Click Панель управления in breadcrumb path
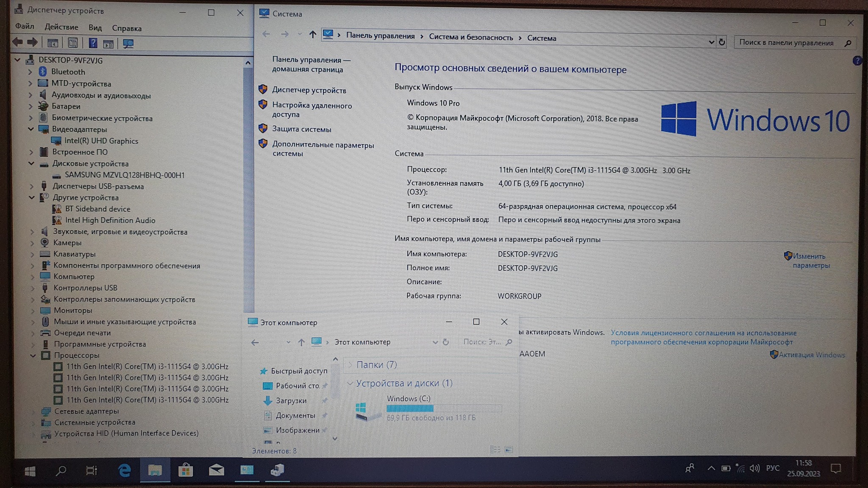The height and width of the screenshot is (488, 868). [x=380, y=36]
